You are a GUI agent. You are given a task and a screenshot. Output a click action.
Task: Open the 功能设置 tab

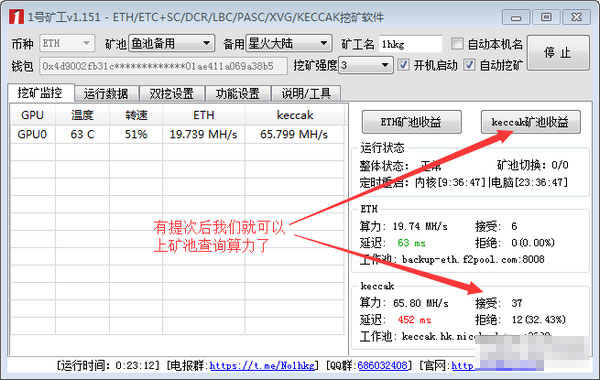[238, 94]
